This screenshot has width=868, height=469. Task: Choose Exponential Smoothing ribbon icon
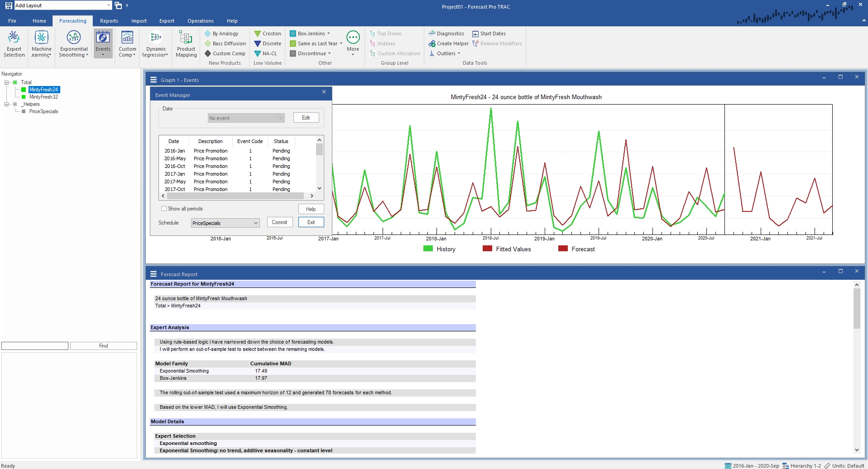[74, 44]
